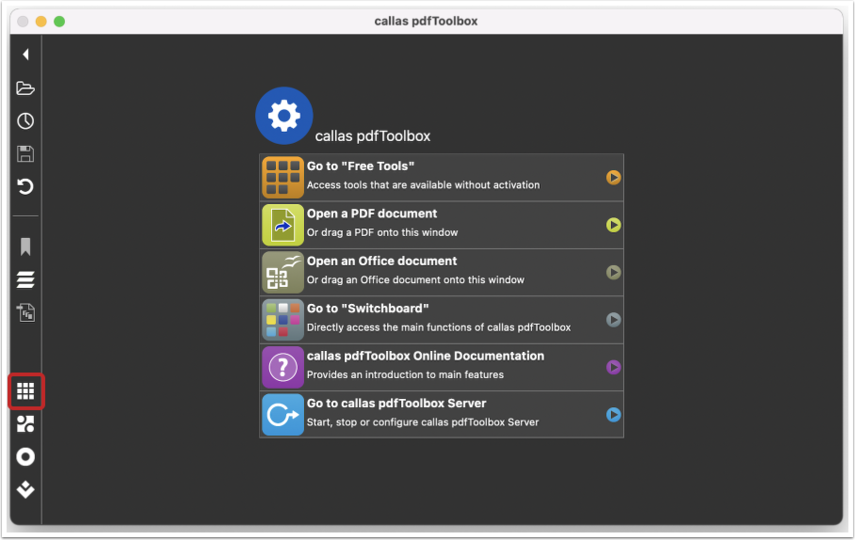Click yellow-green play arrow for Open PDF

point(613,225)
